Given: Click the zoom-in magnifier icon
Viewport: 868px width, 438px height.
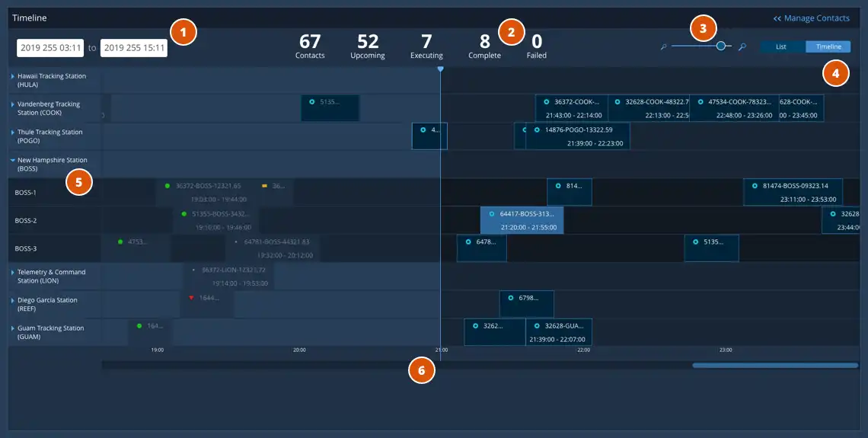Looking at the screenshot, I should pyautogui.click(x=742, y=47).
